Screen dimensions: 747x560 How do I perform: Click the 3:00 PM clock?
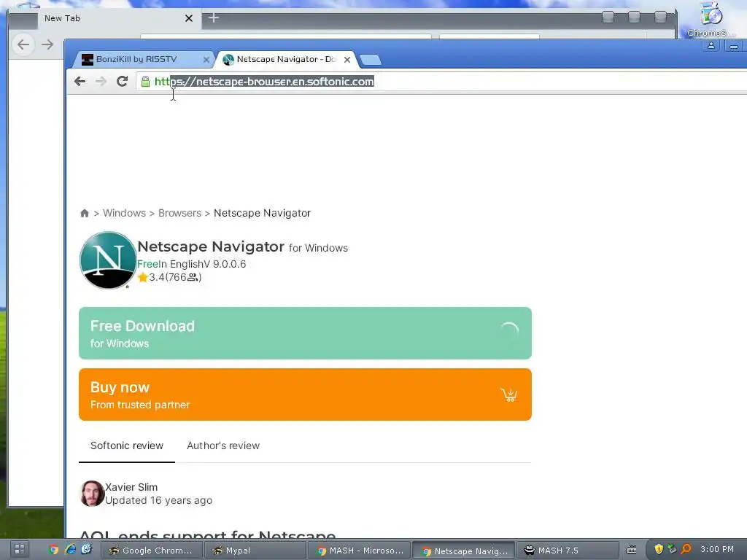[717, 550]
